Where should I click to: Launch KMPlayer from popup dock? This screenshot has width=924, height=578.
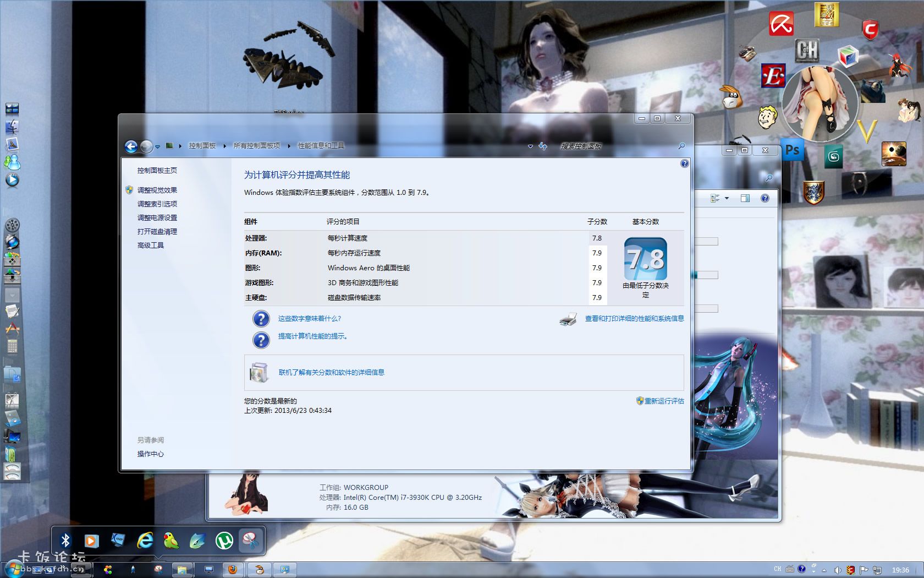click(x=118, y=541)
